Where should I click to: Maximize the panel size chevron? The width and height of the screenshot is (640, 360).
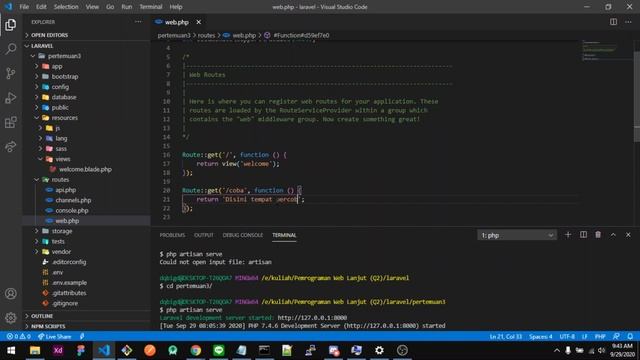613,235
